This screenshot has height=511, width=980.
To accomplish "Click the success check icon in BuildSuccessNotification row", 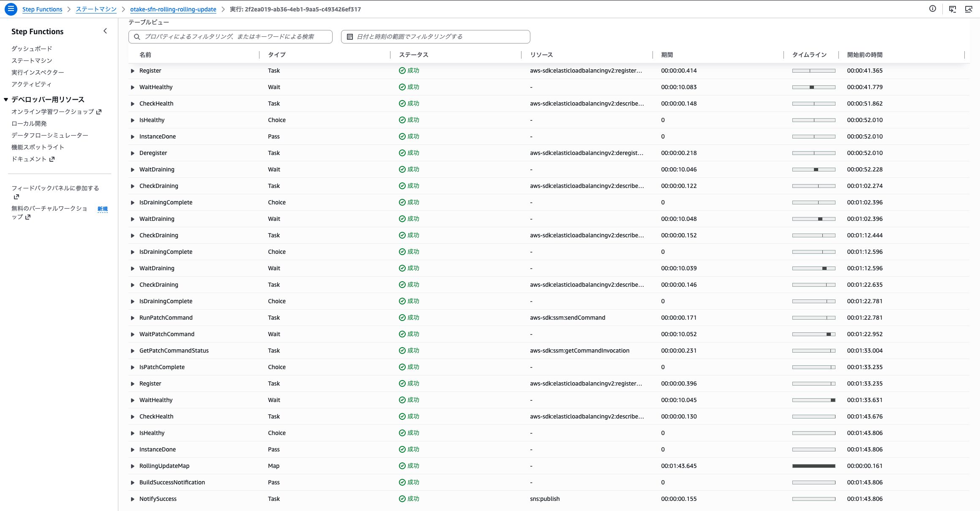I will pyautogui.click(x=402, y=482).
